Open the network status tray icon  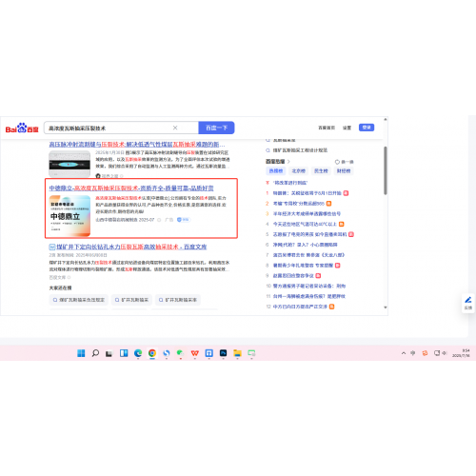coord(437,353)
